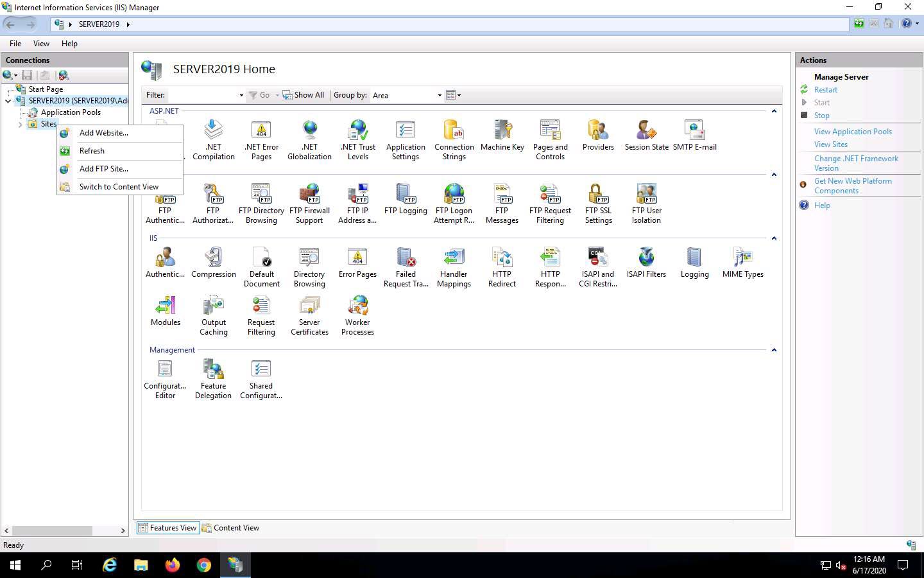
Task: Open Internet Explorer from the taskbar
Action: [x=110, y=565]
